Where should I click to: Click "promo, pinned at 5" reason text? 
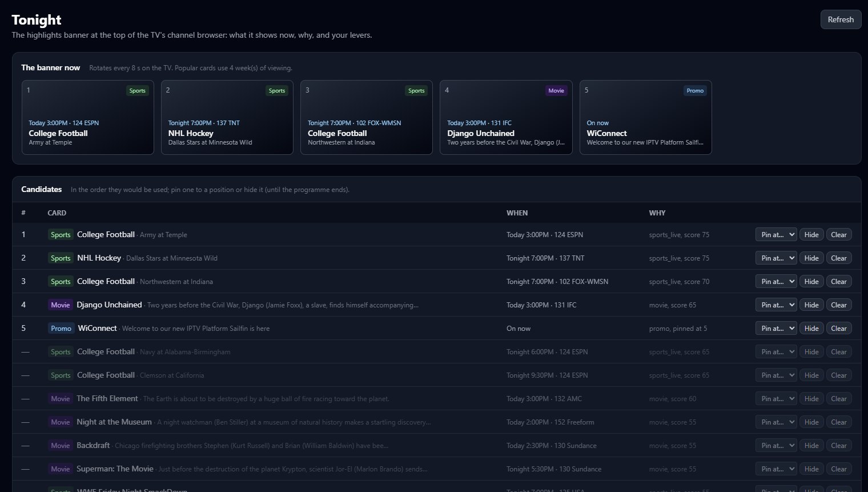point(678,329)
